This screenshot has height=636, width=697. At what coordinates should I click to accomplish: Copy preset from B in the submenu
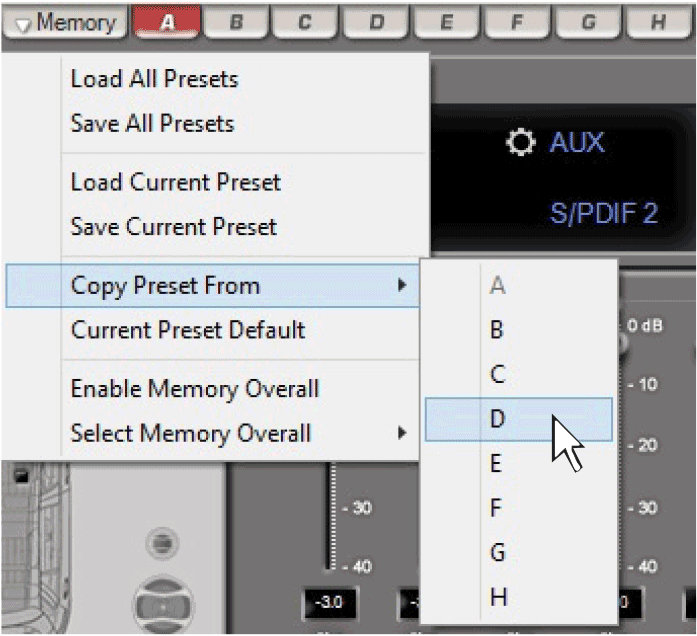[519, 330]
